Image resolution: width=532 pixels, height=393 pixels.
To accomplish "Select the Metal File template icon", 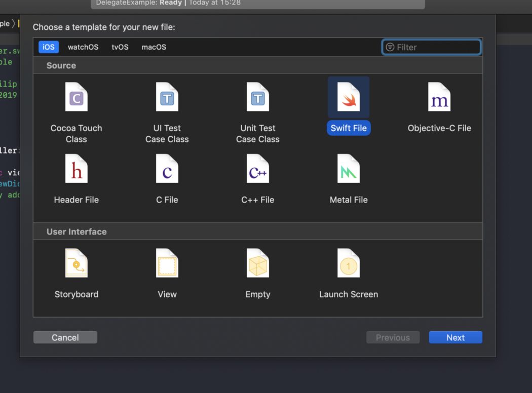I will [349, 169].
